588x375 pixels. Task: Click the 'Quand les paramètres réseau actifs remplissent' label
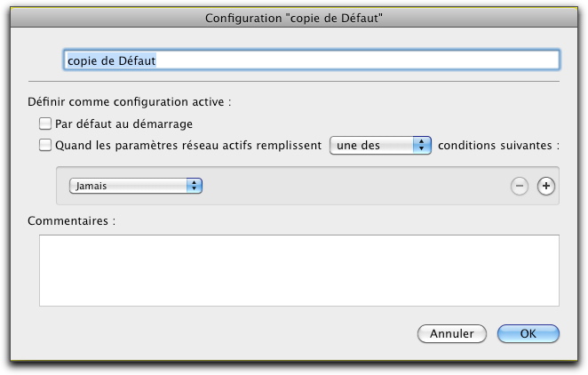click(188, 146)
